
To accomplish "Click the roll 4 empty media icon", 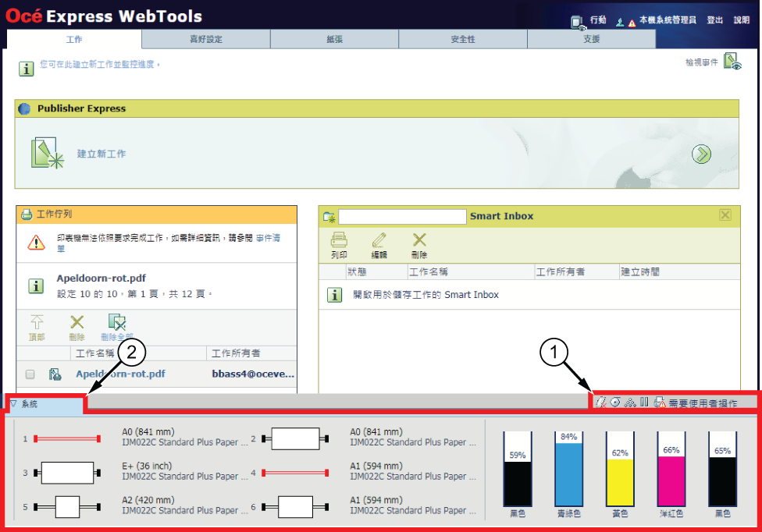I will tap(295, 473).
